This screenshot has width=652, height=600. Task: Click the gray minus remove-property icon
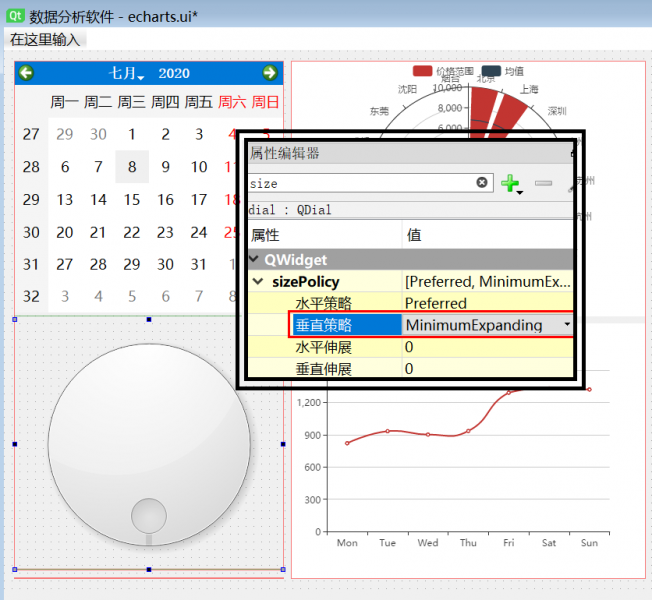[x=543, y=183]
